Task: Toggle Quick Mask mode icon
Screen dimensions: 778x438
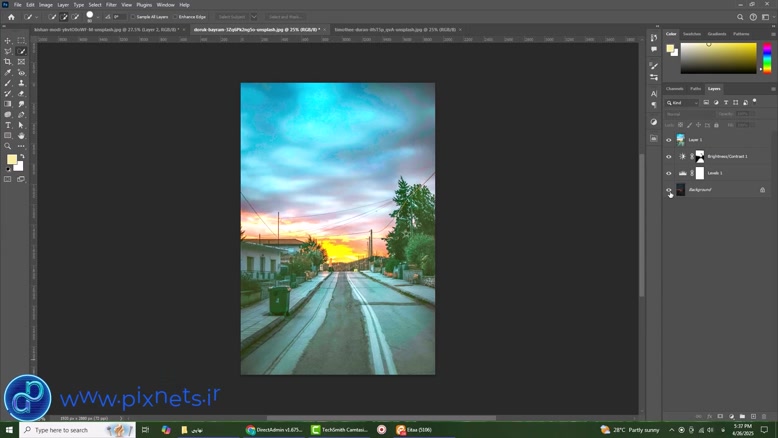Action: [7, 179]
